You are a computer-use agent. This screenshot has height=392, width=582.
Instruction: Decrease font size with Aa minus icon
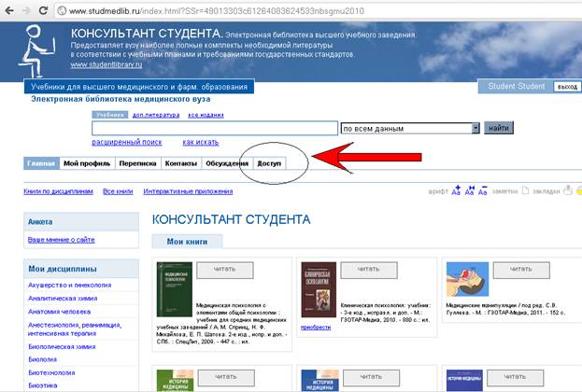[x=483, y=190]
